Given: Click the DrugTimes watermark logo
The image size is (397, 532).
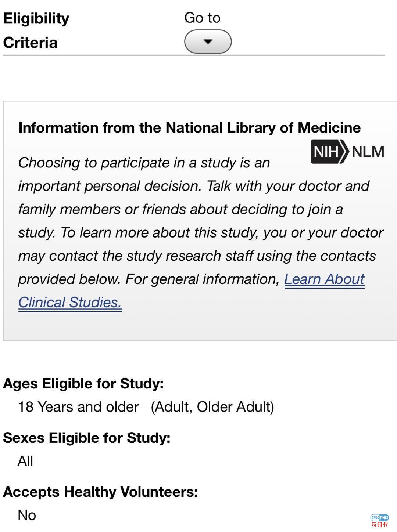Looking at the screenshot, I should [380, 521].
